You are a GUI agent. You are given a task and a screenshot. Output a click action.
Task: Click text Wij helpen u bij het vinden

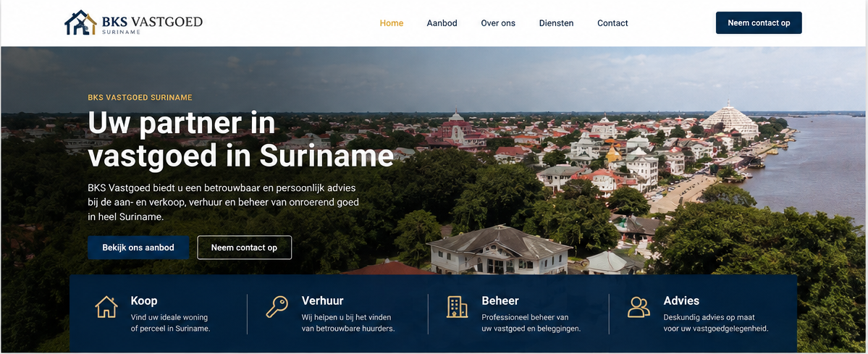tap(348, 323)
